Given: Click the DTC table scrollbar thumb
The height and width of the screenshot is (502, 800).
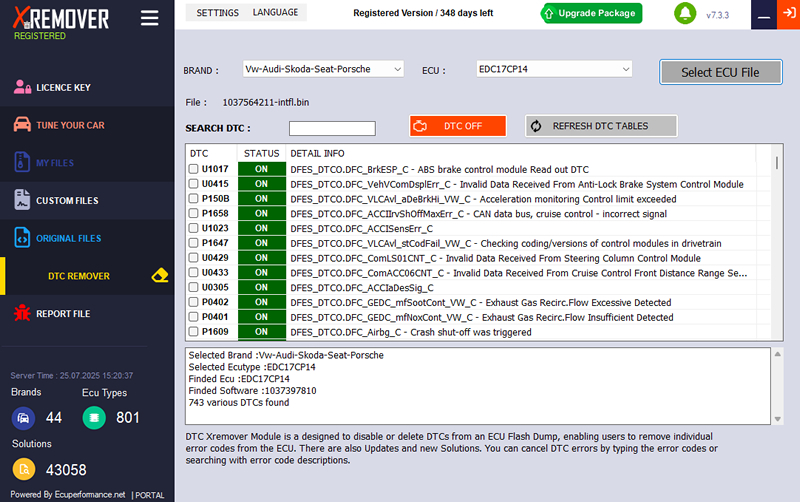Looking at the screenshot, I should [x=777, y=163].
